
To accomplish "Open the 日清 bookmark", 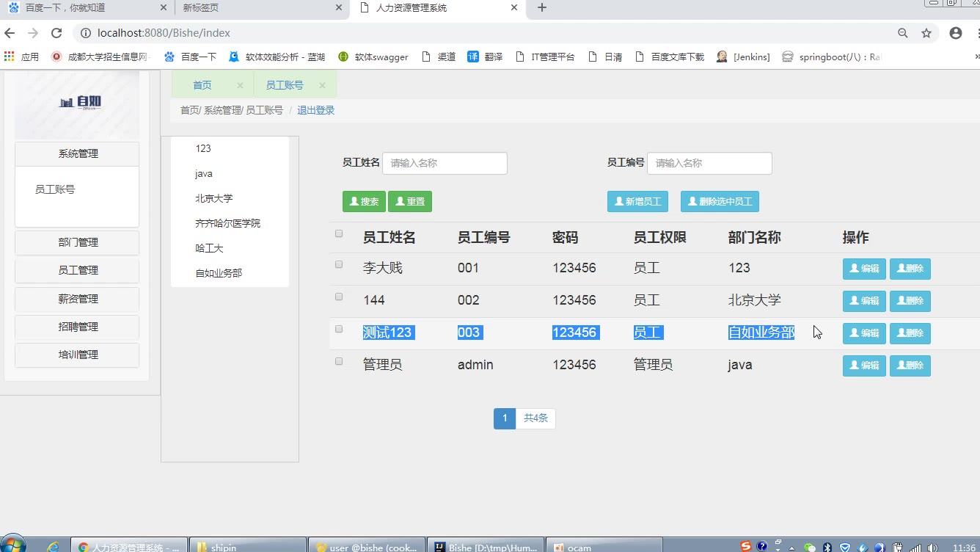I will tap(605, 57).
